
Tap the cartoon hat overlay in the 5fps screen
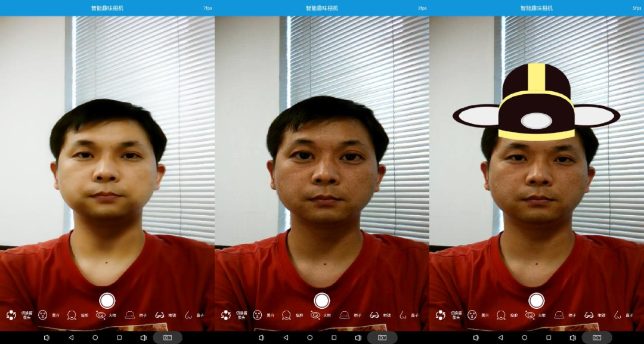point(537,103)
